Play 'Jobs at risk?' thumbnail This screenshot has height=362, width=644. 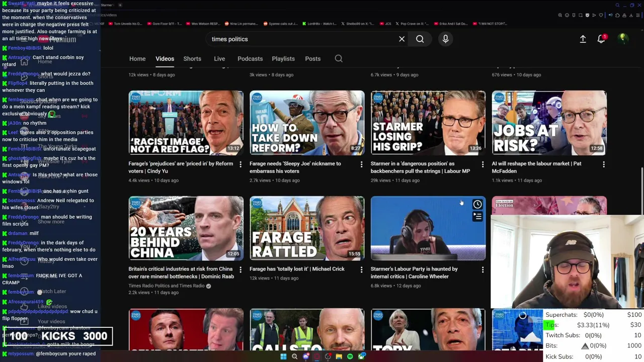pyautogui.click(x=549, y=123)
